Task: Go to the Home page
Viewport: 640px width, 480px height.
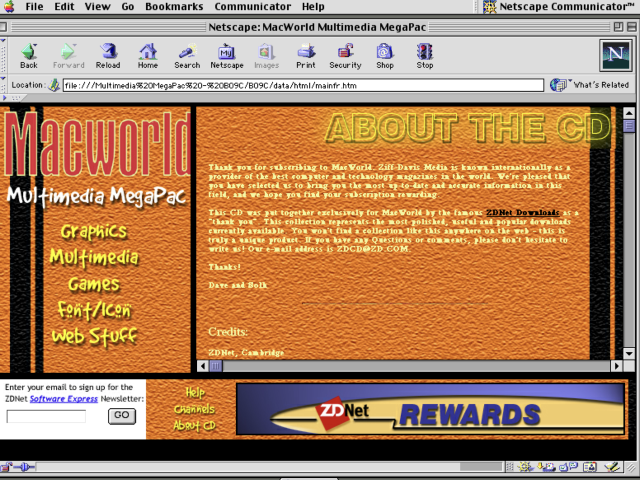Action: (x=148, y=56)
